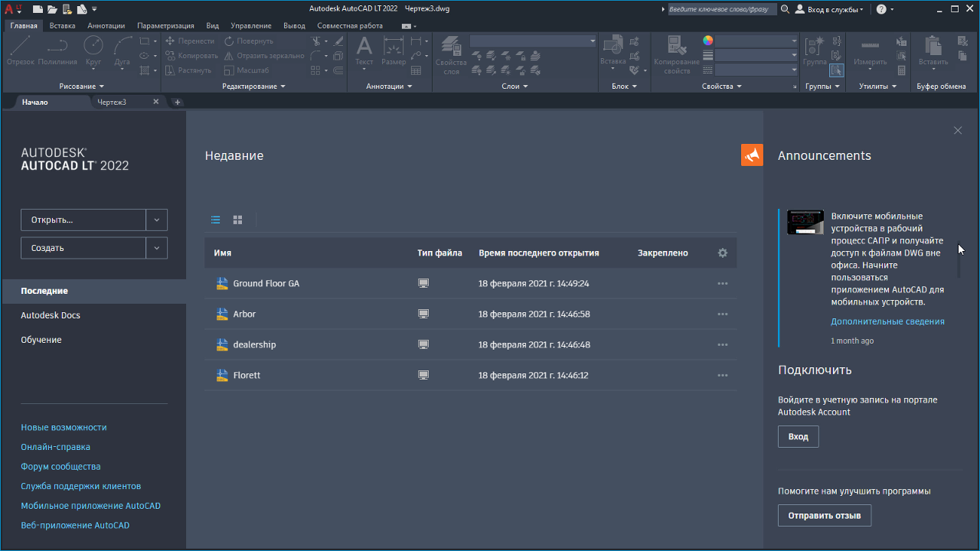Select the Размер (Dimension) tool
Image resolution: width=980 pixels, height=551 pixels.
click(394, 51)
